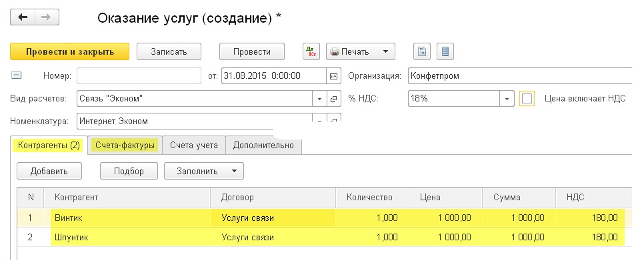Expand the Вид расчетов dropdown list
Screen dimensions: 644x269
coord(320,99)
